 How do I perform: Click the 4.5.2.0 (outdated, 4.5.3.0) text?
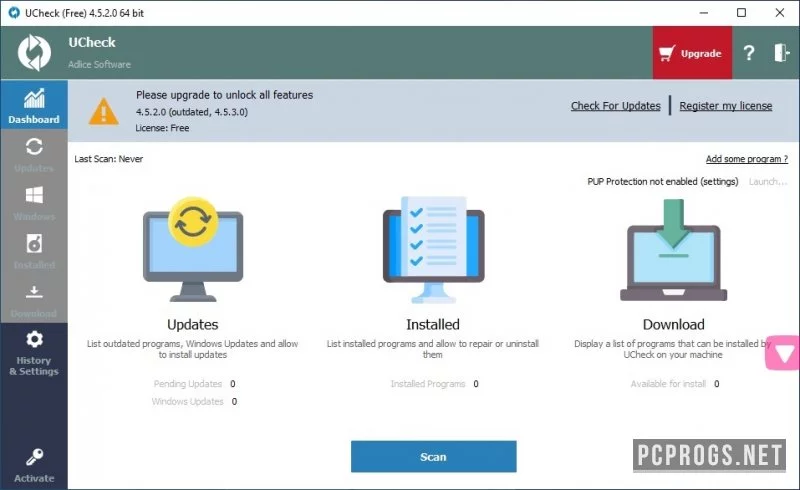[x=192, y=112]
